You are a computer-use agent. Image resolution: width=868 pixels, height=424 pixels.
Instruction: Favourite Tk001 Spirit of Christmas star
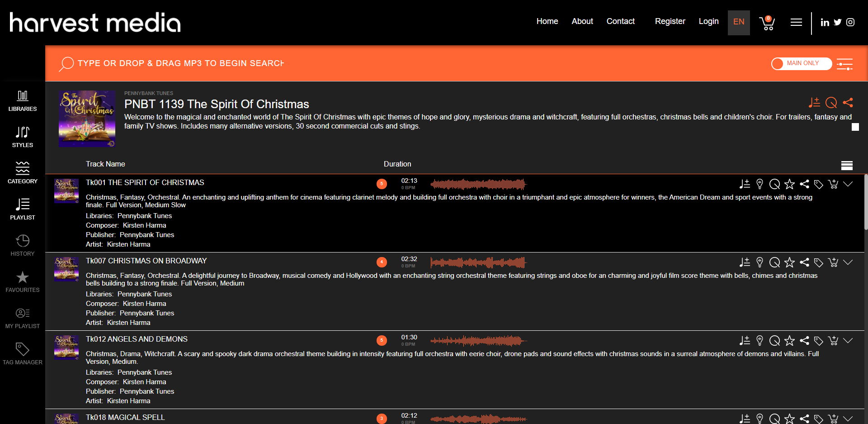789,184
